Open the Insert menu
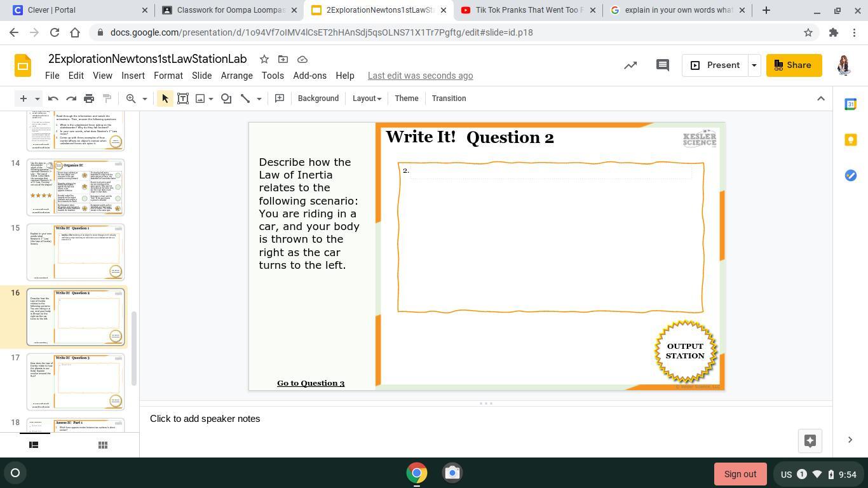The width and height of the screenshot is (868, 488). (133, 76)
